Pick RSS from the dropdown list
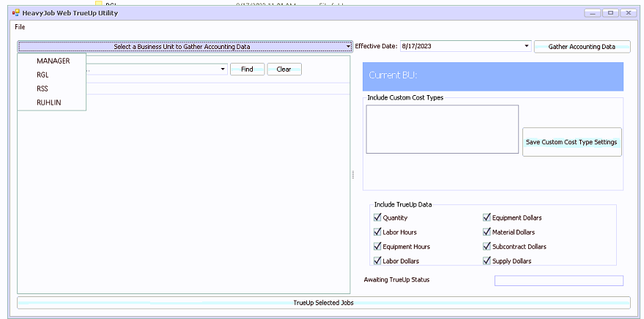This screenshot has height=319, width=644. 43,89
